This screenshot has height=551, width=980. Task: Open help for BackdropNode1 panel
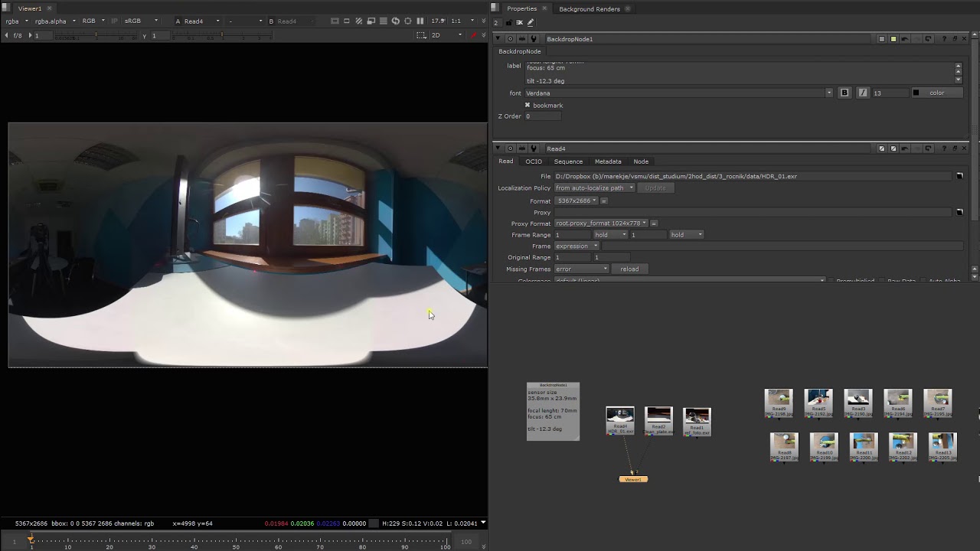coord(944,39)
